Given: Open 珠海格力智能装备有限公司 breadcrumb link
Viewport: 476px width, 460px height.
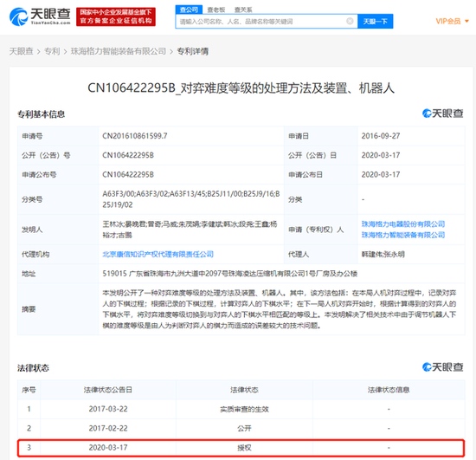Looking at the screenshot, I should [119, 51].
